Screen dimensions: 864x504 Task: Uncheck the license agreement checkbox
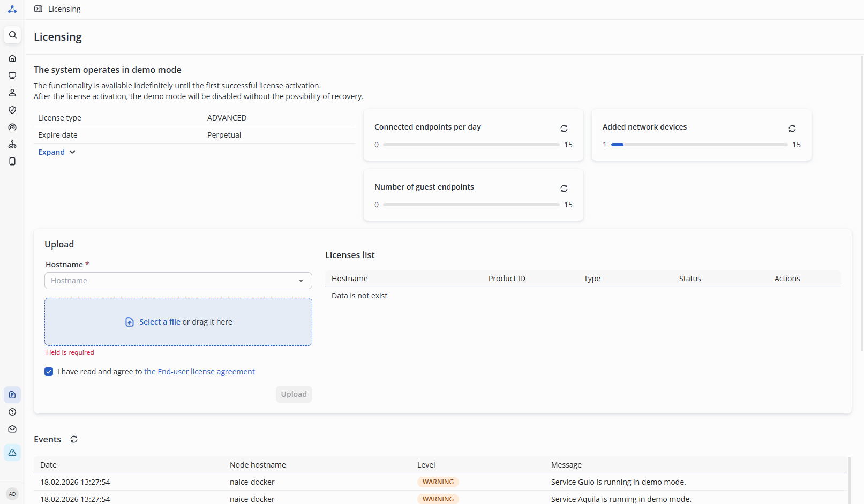click(49, 372)
